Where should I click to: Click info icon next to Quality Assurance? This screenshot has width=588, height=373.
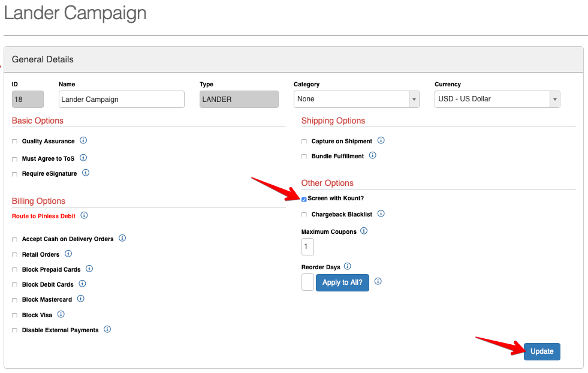pos(83,141)
